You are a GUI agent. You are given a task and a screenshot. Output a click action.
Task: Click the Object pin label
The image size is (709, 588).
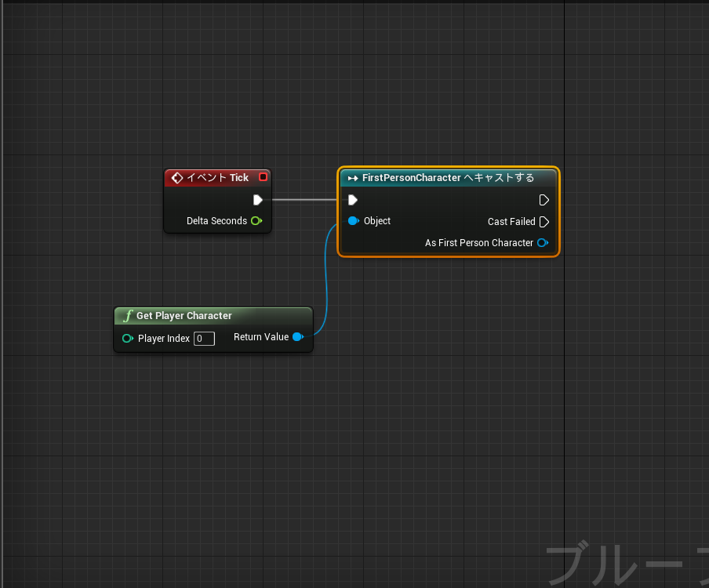(x=377, y=220)
